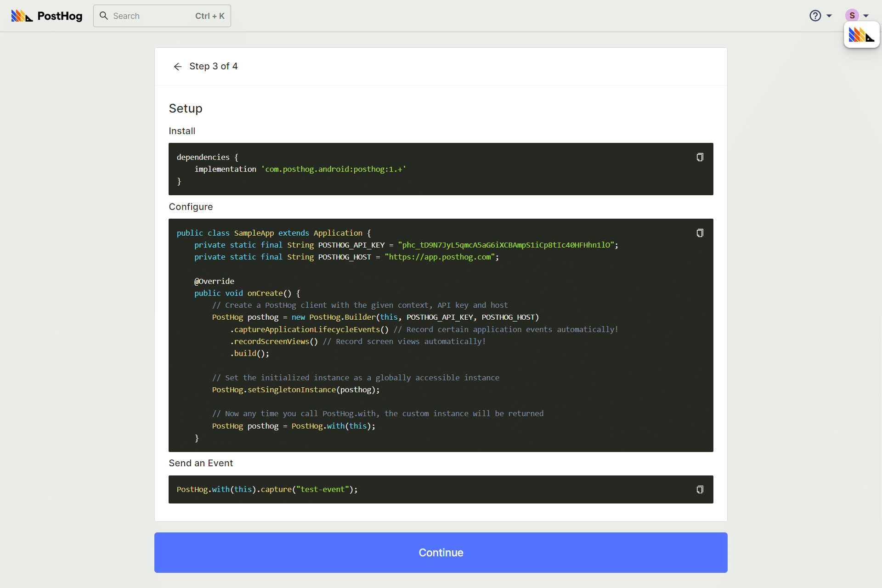Click the 'Step 3 of 4' text

click(x=214, y=66)
